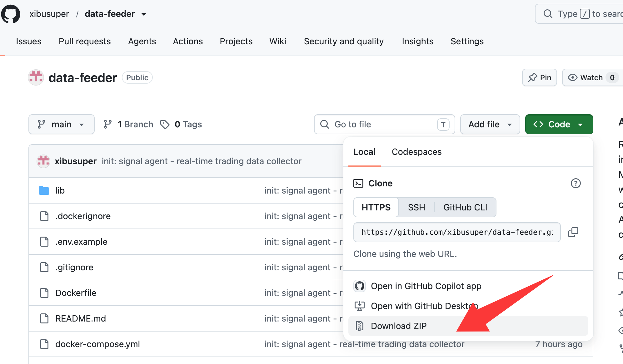This screenshot has width=623, height=364.
Task: Open the main branch selector
Action: [61, 124]
